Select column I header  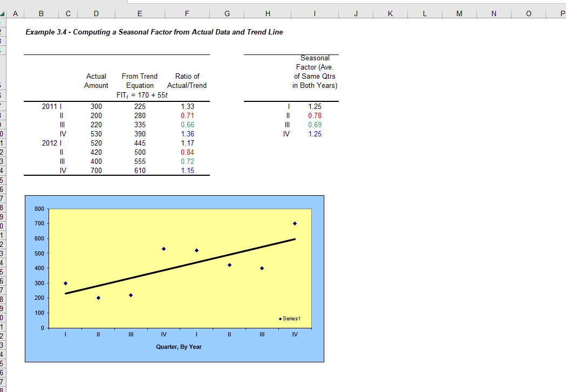[315, 13]
